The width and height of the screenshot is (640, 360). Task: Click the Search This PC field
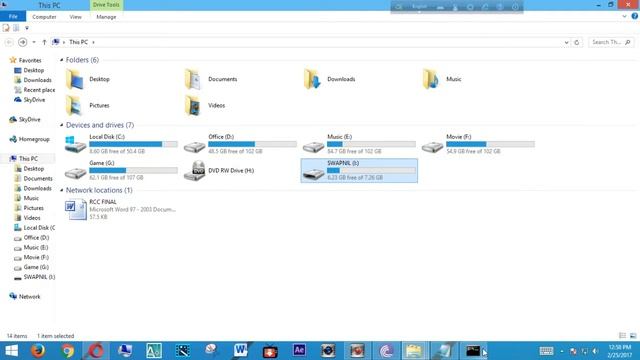pyautogui.click(x=611, y=42)
